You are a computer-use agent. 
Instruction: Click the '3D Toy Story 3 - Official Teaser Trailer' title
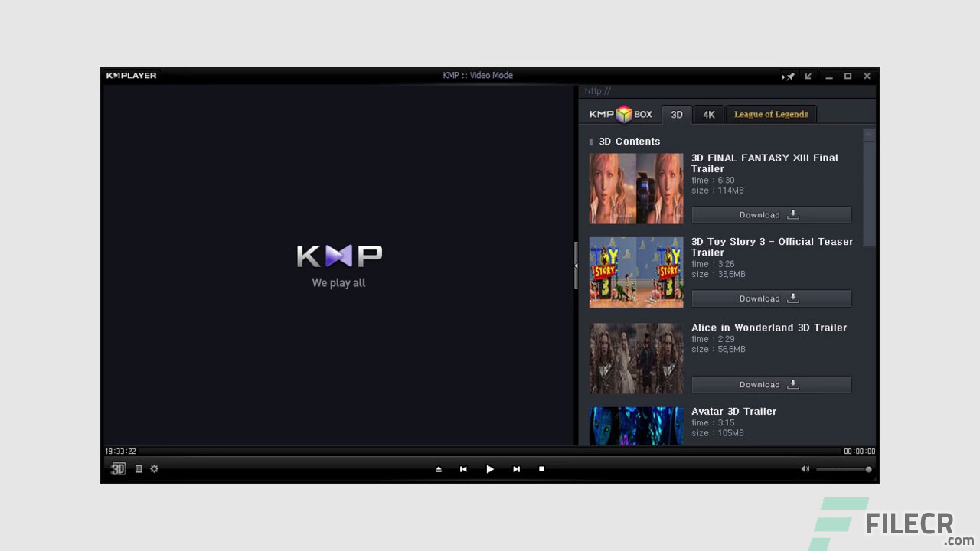point(772,246)
